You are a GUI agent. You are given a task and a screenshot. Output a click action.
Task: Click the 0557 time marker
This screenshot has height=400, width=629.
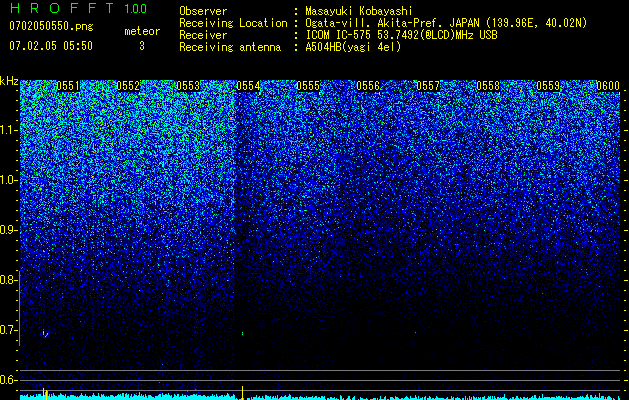428,86
